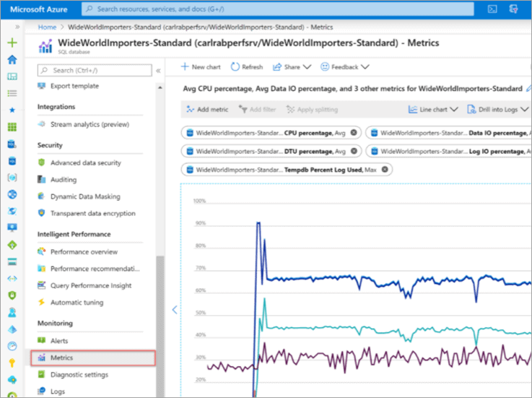Open Automatic tuning
The image size is (532, 398).
click(x=77, y=302)
